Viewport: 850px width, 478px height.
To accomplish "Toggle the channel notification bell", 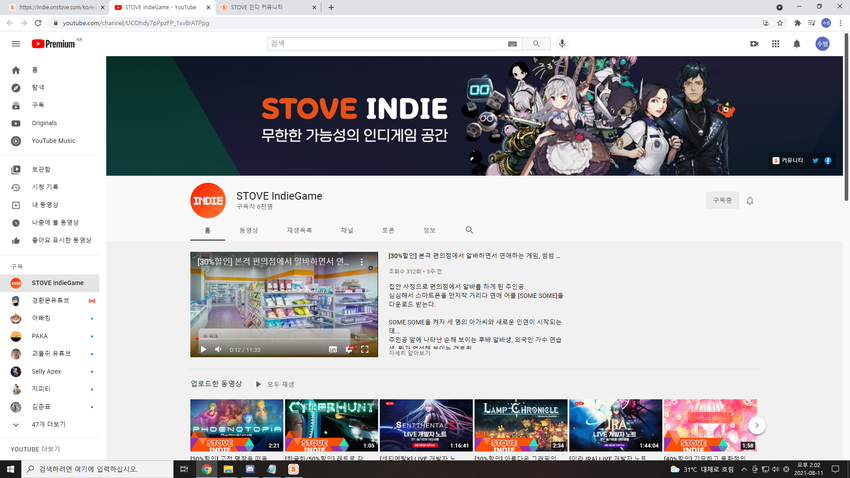I will coord(750,201).
